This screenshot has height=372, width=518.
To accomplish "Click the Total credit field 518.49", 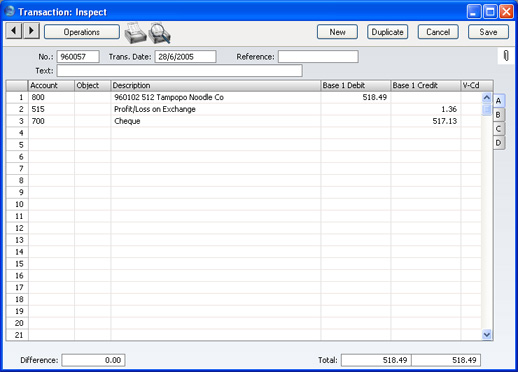I will (x=446, y=360).
